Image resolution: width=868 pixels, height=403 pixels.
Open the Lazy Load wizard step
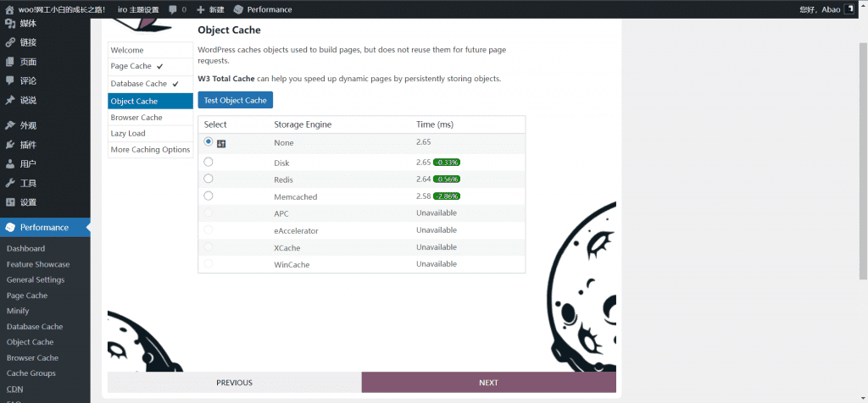click(128, 134)
